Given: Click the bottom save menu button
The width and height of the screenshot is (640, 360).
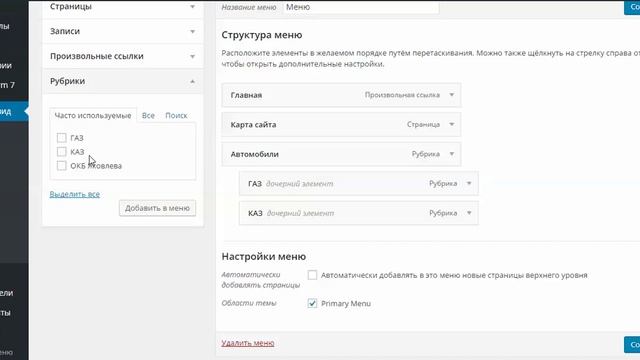Looking at the screenshot, I should coord(632,344).
